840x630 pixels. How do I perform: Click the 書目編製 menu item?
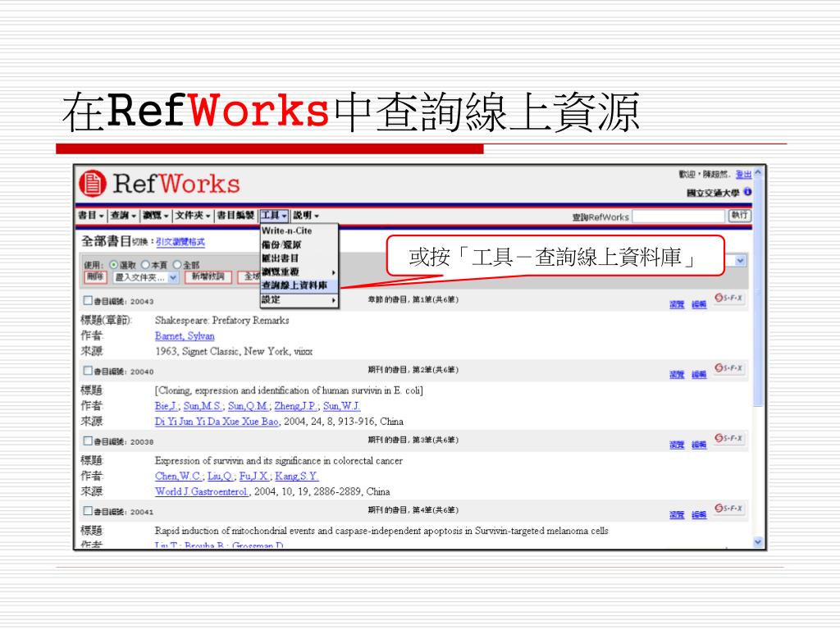click(235, 216)
